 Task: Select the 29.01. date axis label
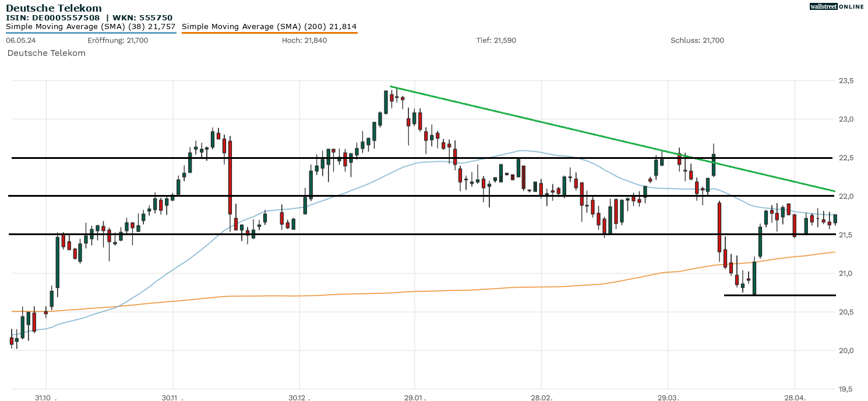tap(415, 398)
